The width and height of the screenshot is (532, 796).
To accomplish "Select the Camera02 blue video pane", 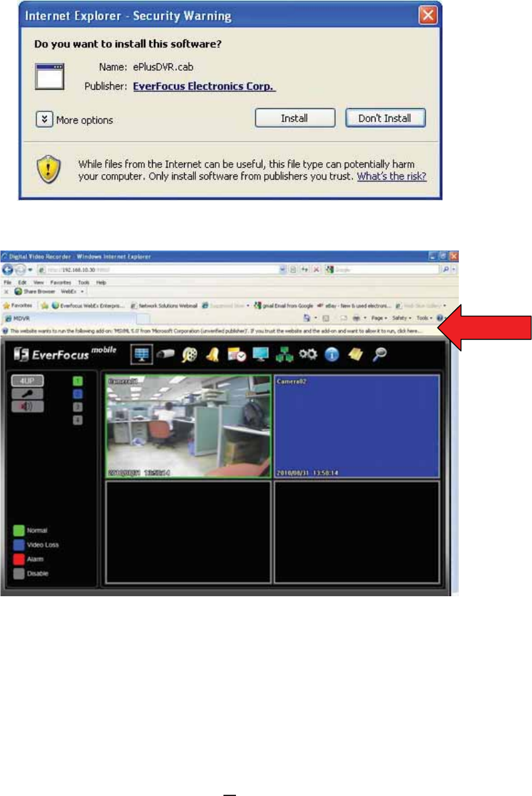I will (357, 426).
